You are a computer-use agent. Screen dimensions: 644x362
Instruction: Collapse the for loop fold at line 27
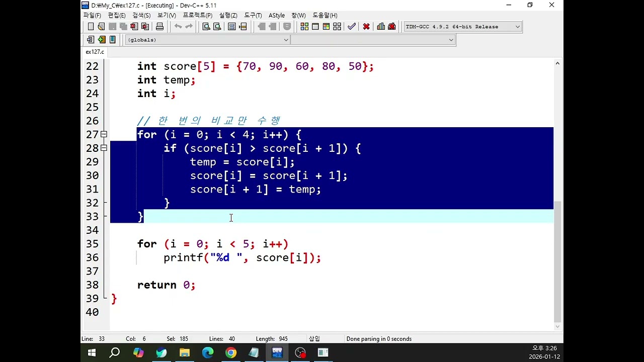pos(104,134)
